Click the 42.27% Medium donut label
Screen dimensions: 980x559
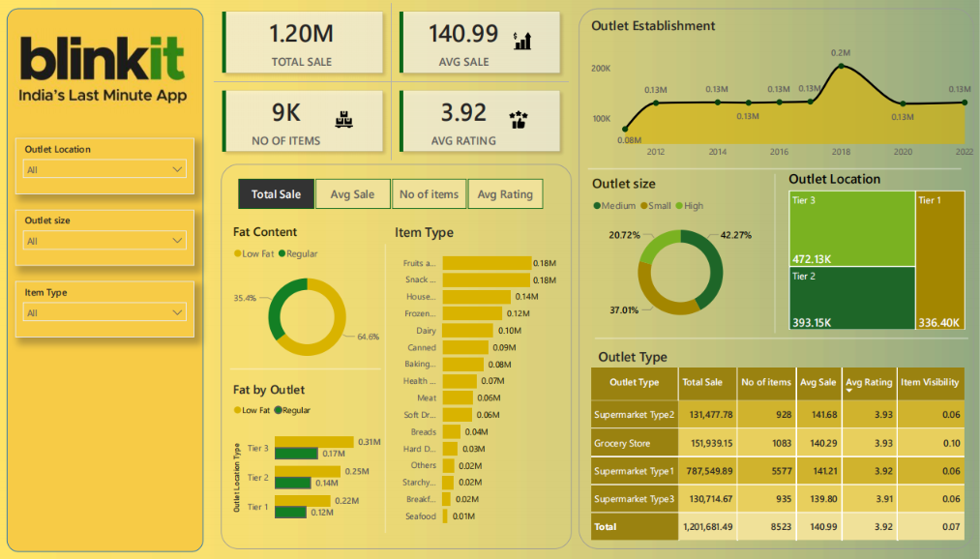tap(735, 235)
